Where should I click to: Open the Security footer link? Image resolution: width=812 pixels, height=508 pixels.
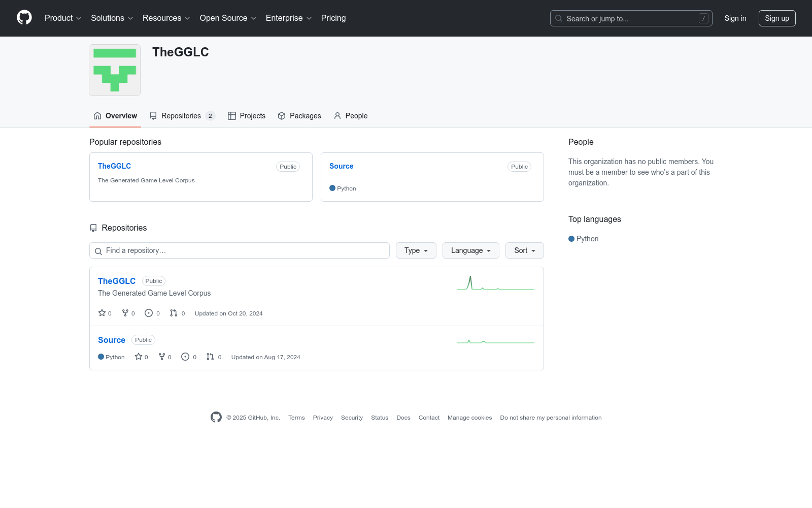click(352, 418)
